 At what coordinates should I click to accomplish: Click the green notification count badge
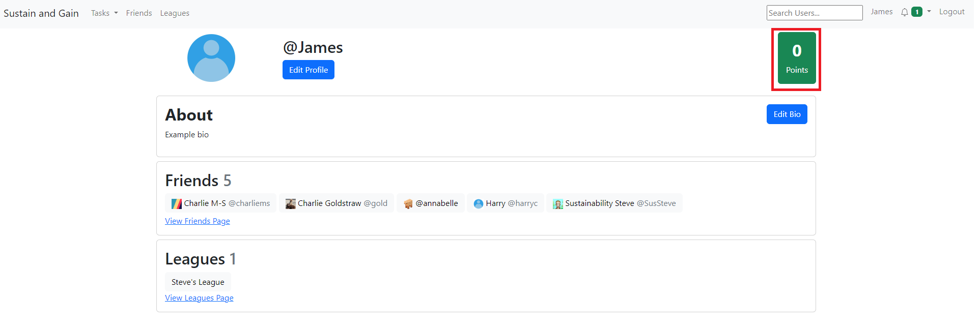[x=916, y=12]
